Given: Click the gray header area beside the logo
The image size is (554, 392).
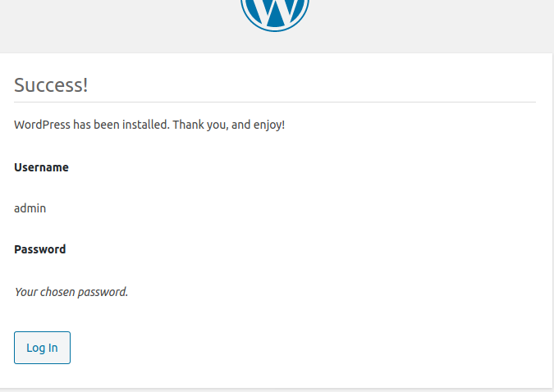Looking at the screenshot, I should click(x=424, y=25).
